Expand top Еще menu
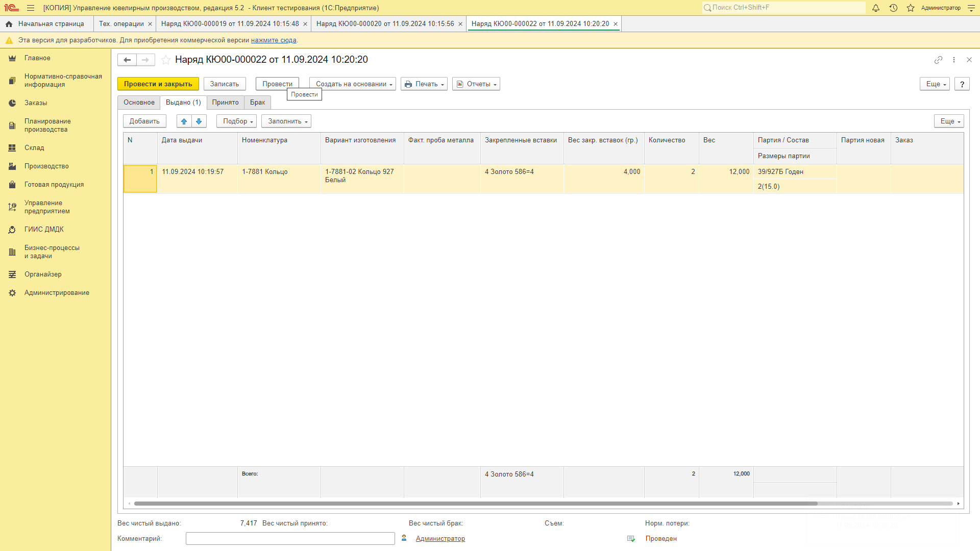980x551 pixels. 935,84
